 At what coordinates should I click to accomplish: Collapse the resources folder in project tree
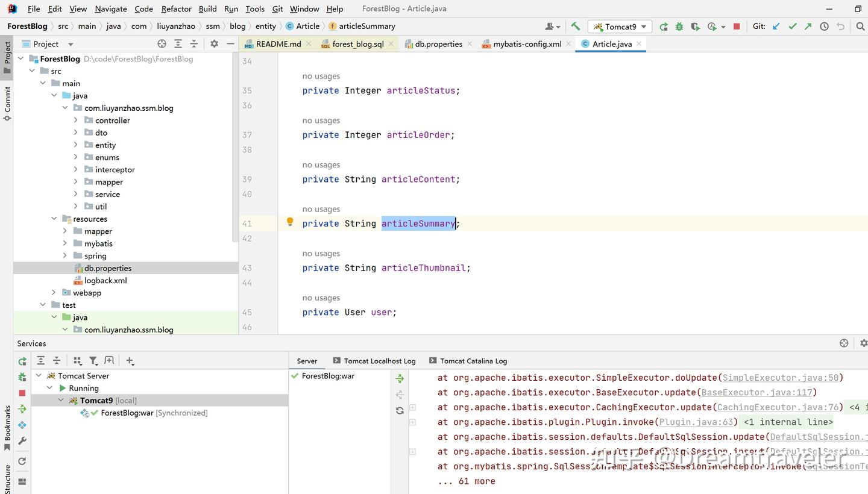coord(54,219)
